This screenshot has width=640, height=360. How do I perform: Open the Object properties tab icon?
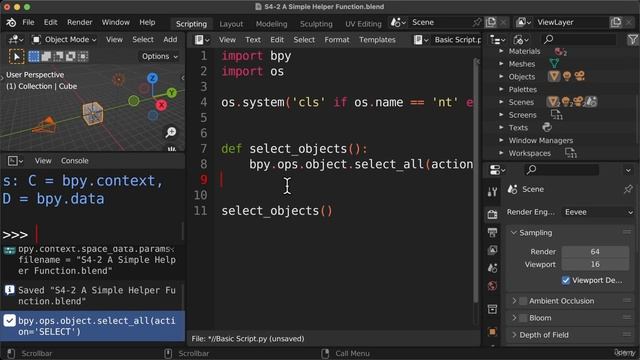tap(492, 331)
